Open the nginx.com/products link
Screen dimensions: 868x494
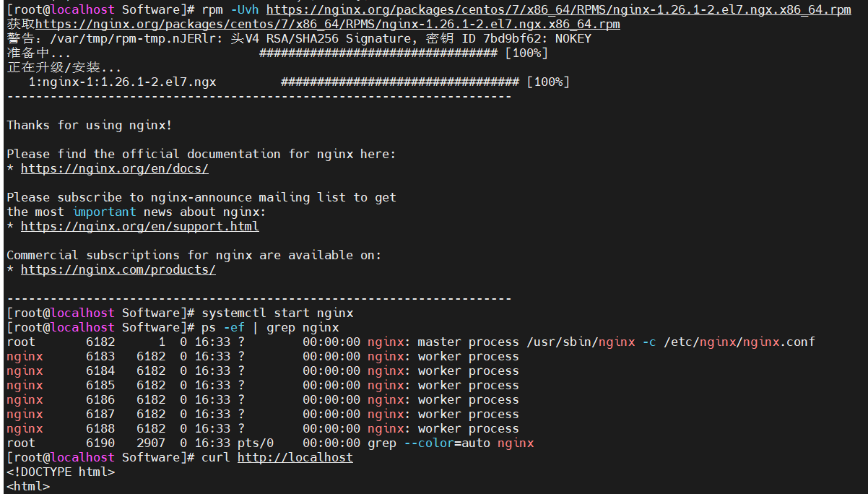pos(118,270)
